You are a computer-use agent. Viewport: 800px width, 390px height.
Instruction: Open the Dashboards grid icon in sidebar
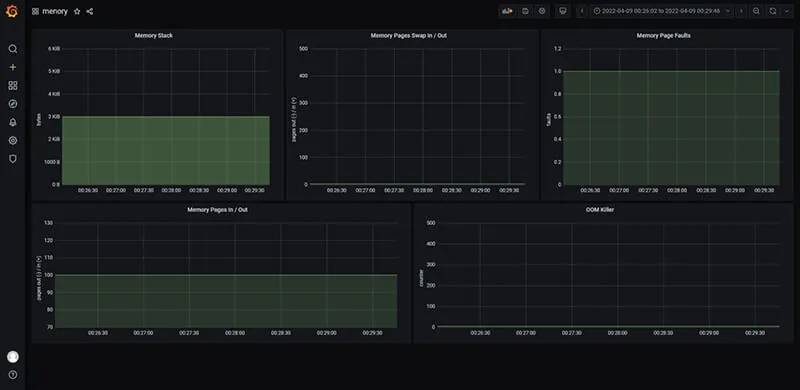(x=13, y=86)
